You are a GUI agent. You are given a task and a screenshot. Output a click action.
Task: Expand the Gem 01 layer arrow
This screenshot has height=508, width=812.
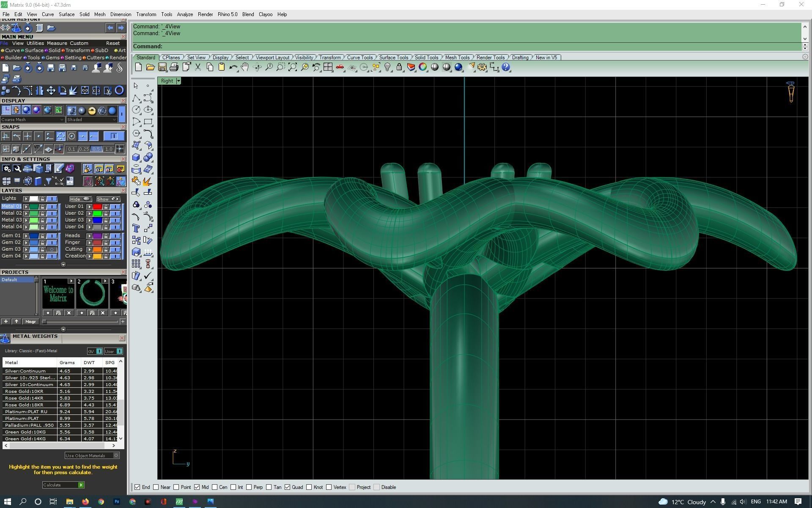pos(26,236)
